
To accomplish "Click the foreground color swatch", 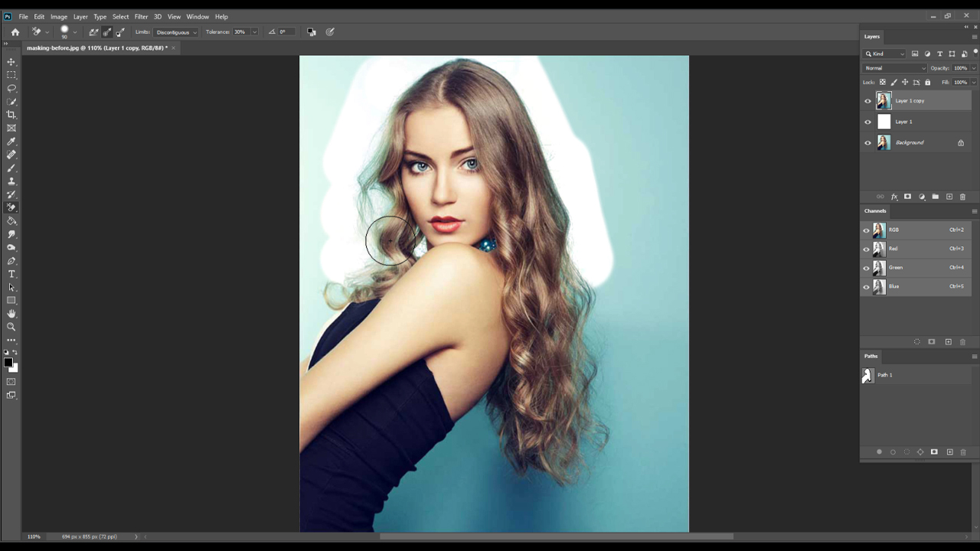I will pos(8,363).
